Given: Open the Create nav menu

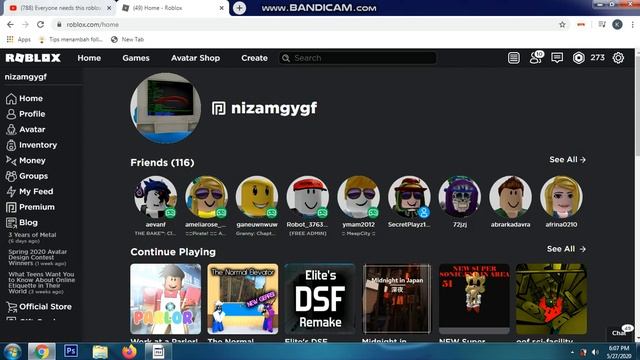Looking at the screenshot, I should click(x=254, y=58).
